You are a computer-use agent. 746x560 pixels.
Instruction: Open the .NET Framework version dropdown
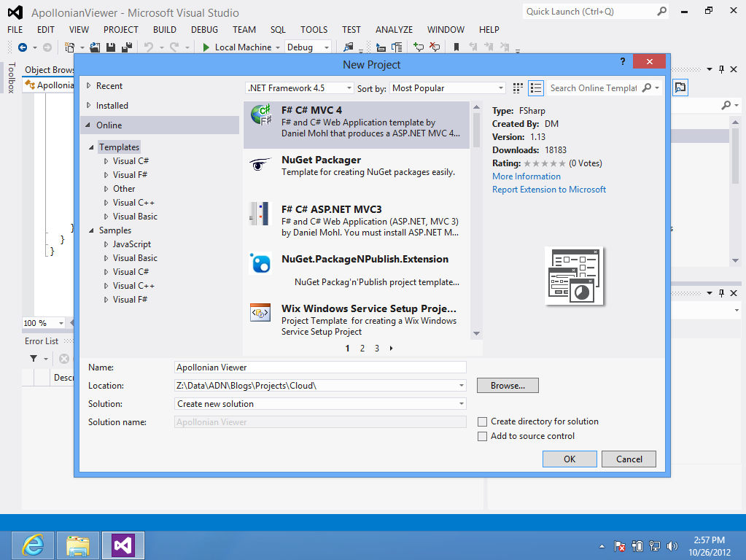299,88
